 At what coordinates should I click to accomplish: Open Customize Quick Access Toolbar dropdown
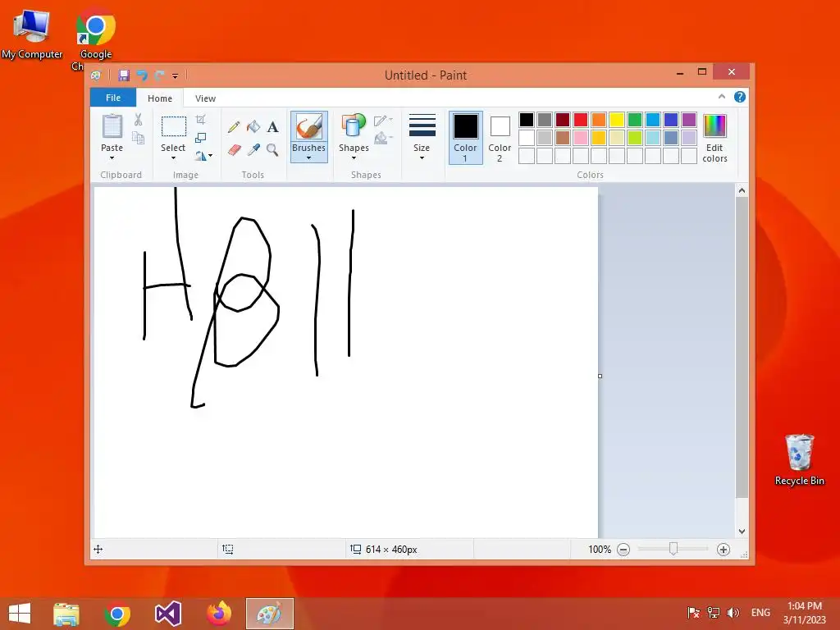coord(176,76)
